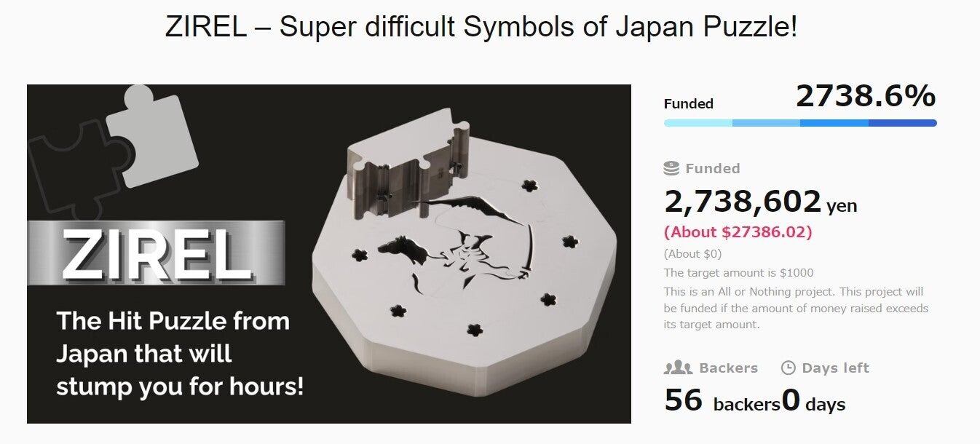Image resolution: width=980 pixels, height=444 pixels.
Task: Click the pink About $27386.02 amount
Action: 738,232
